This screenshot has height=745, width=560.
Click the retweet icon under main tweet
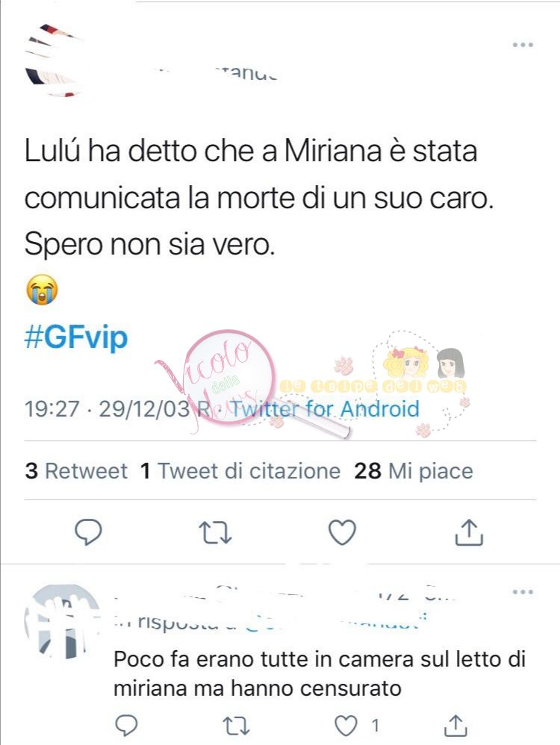pos(215,532)
